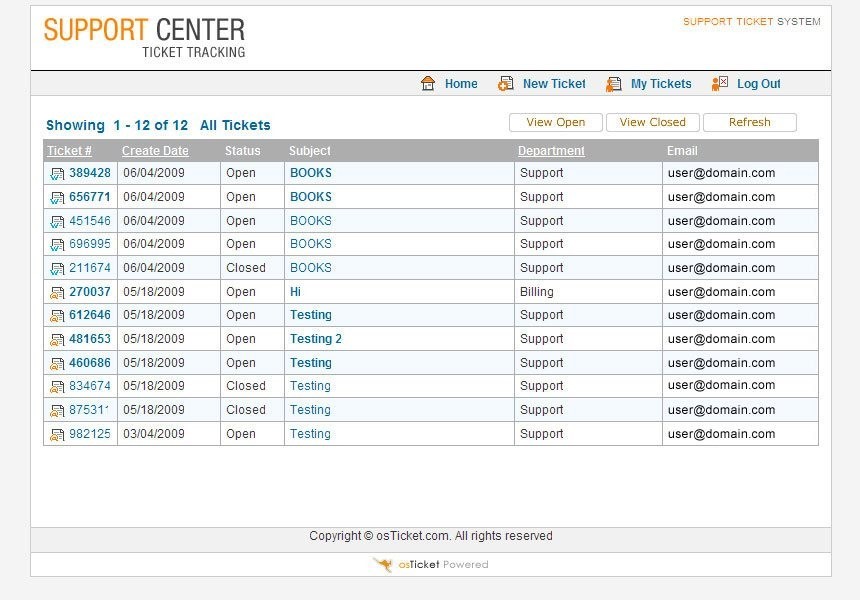Viewport: 860px width, 600px height.
Task: Click the Home icon in the navigation bar
Action: tap(429, 84)
